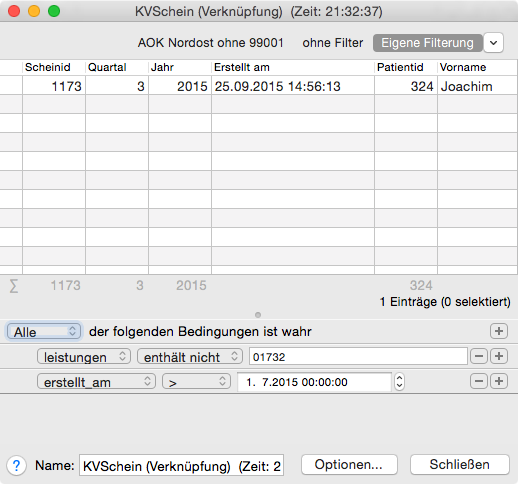The height and width of the screenshot is (484, 518).
Task: Open the Alle conditions popup
Action: coord(44,332)
